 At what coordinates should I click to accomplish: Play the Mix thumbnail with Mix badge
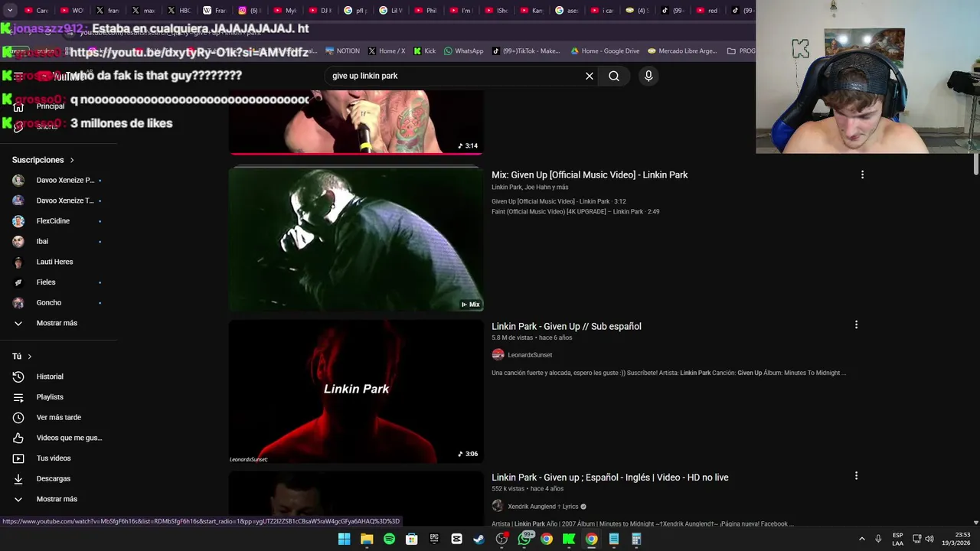tap(356, 239)
